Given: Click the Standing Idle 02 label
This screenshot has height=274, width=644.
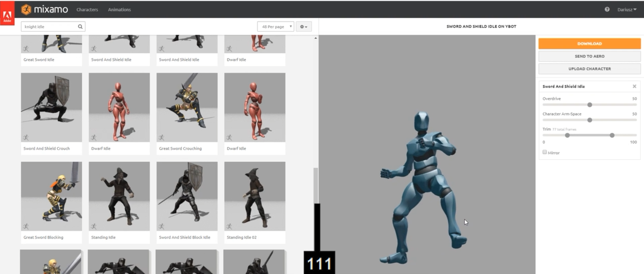Looking at the screenshot, I should click(242, 237).
